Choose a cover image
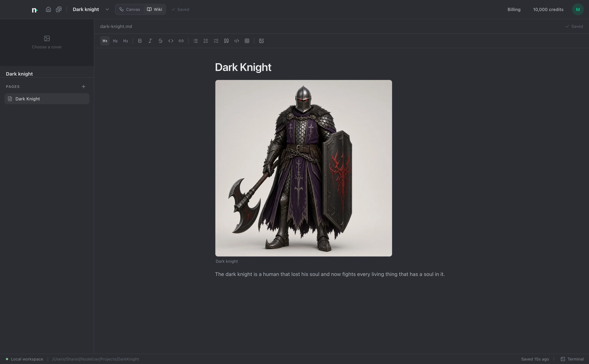 pyautogui.click(x=47, y=42)
